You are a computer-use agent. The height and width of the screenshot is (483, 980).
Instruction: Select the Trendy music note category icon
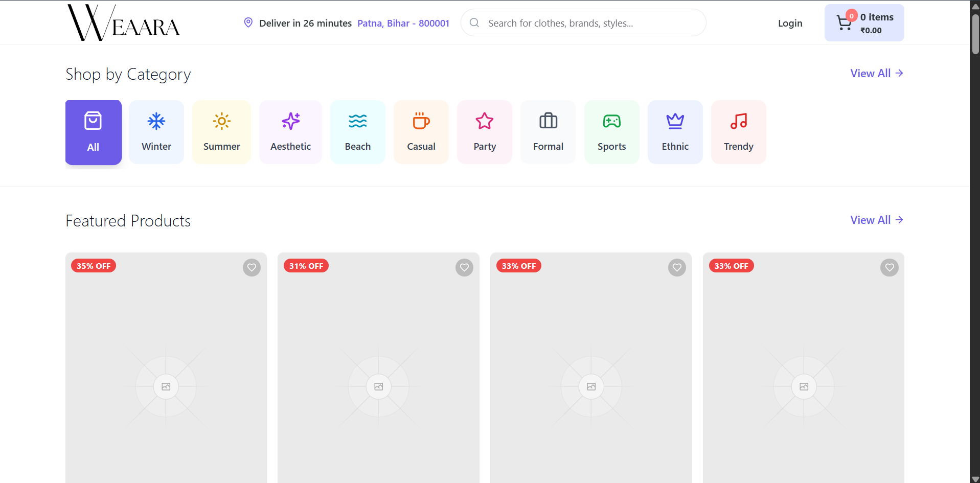tap(738, 121)
